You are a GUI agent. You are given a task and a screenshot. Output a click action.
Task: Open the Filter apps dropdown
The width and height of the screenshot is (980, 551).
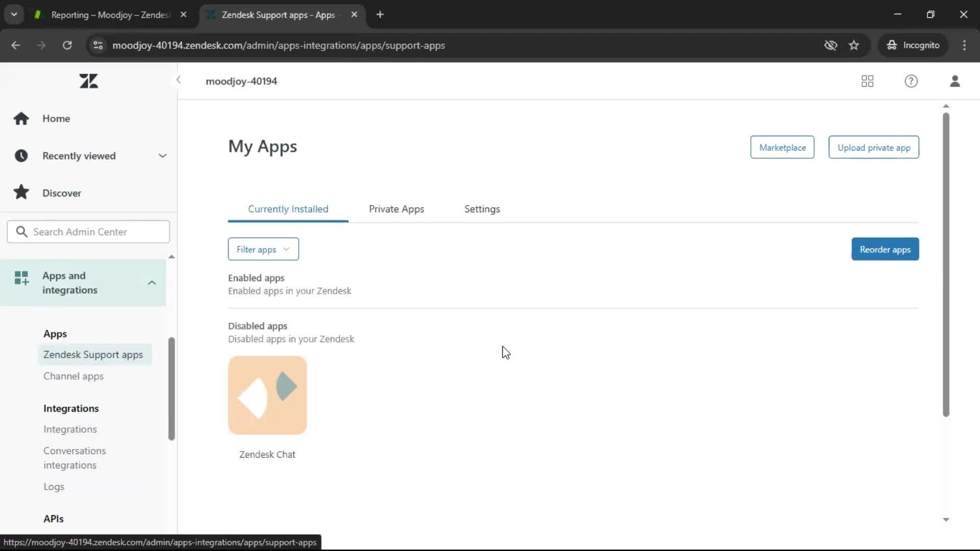pos(263,249)
